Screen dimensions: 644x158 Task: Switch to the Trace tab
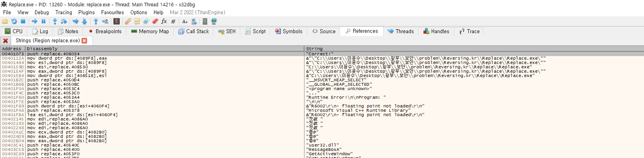tap(469, 31)
